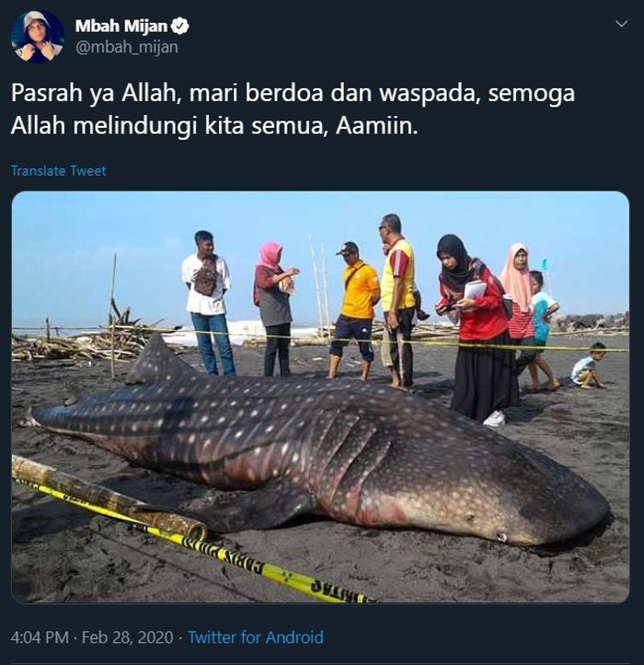
Task: Click Translate Tweet
Action: click(59, 170)
